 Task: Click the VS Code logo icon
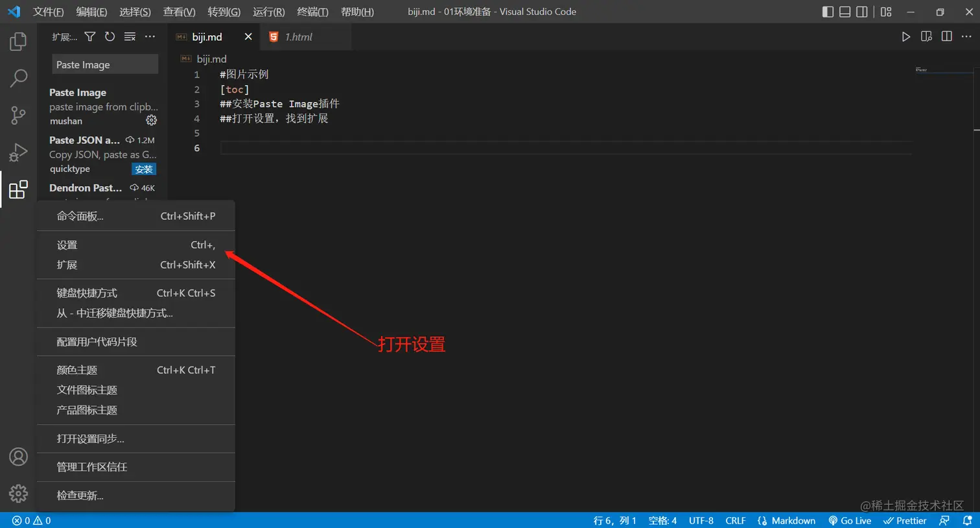pos(14,12)
